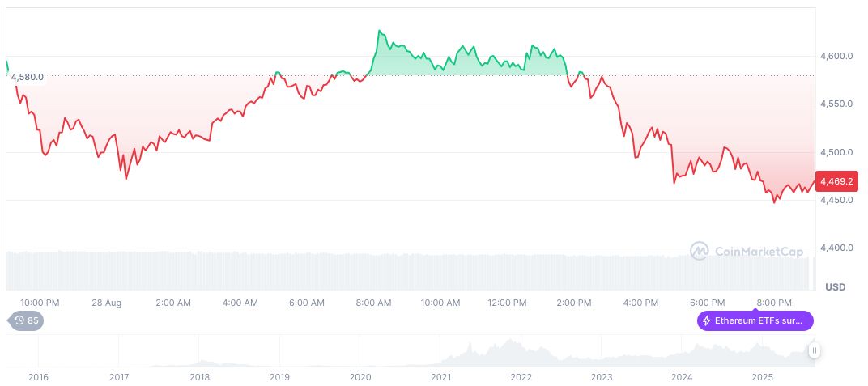
Task: Click the 28 Aug date label
Action: coord(106,303)
